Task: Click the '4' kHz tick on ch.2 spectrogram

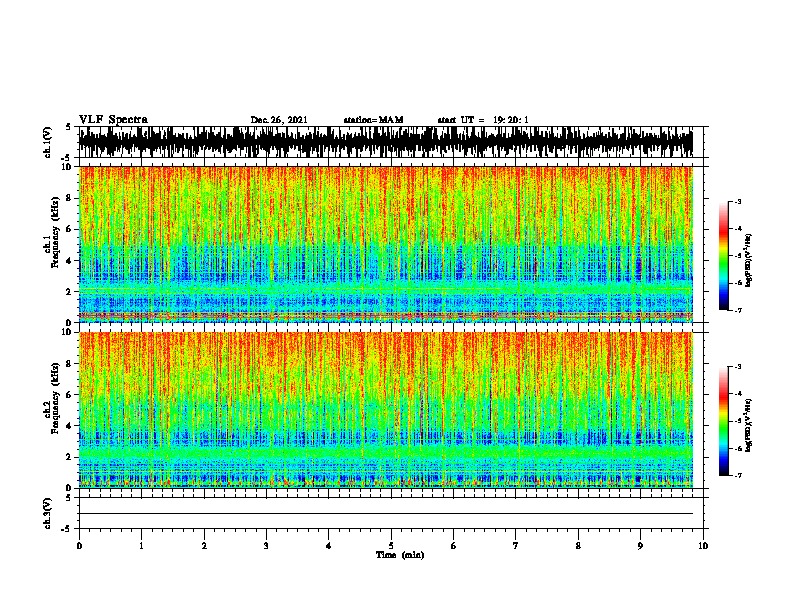Action: pyautogui.click(x=70, y=426)
